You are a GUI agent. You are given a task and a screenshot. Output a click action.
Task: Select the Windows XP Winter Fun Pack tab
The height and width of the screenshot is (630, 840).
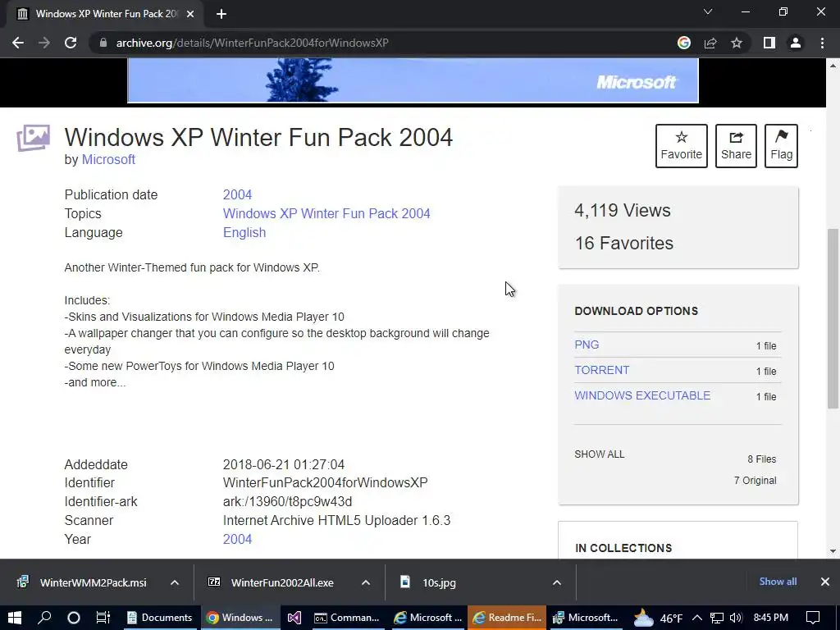pos(106,14)
